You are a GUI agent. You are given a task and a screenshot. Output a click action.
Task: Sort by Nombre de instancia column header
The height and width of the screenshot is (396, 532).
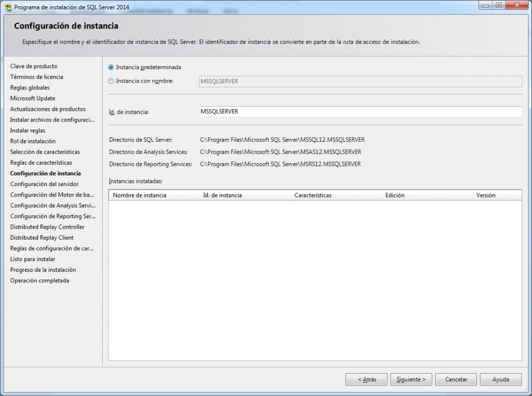point(154,195)
